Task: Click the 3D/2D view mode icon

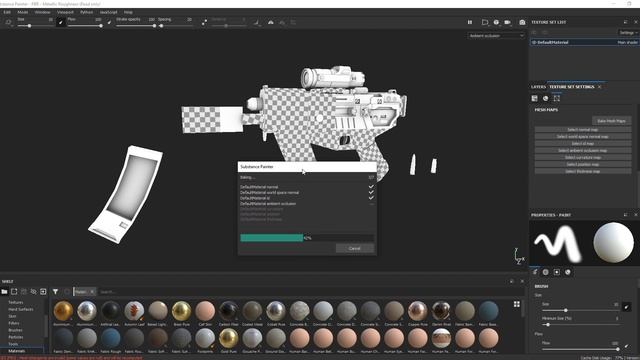Action: click(484, 22)
